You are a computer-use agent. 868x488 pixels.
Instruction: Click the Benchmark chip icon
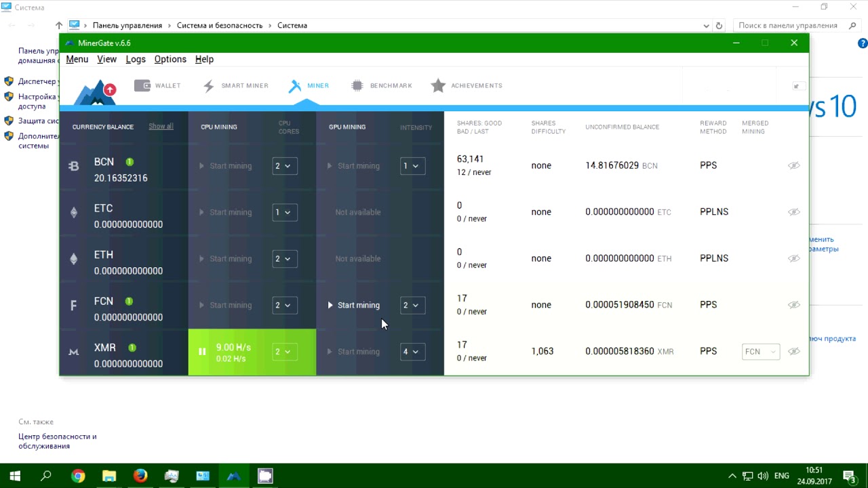tap(357, 85)
